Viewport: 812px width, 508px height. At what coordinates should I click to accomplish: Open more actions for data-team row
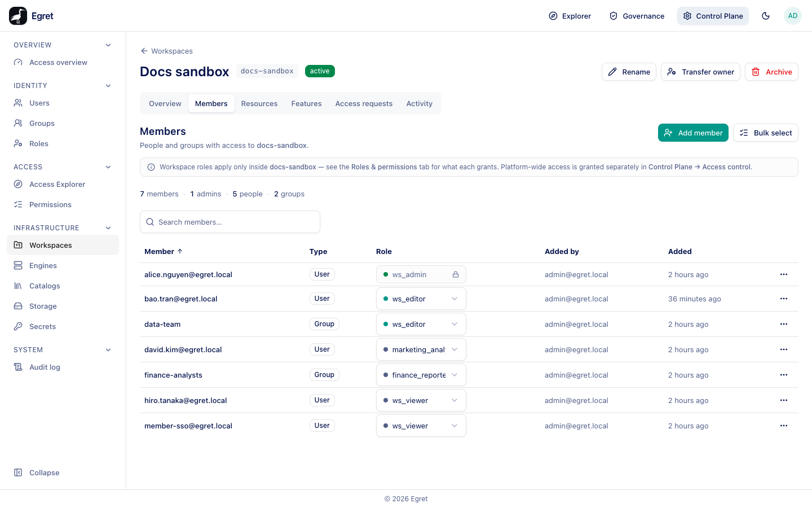(x=784, y=324)
